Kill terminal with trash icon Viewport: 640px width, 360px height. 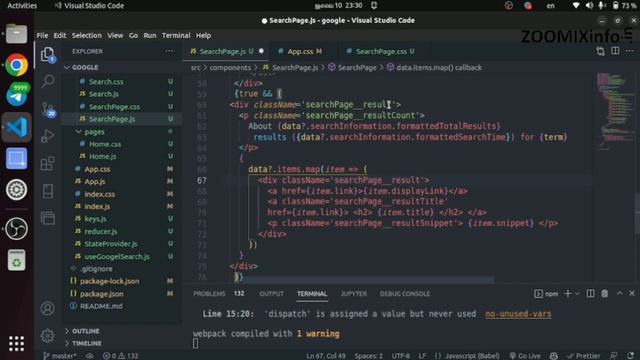coord(604,293)
